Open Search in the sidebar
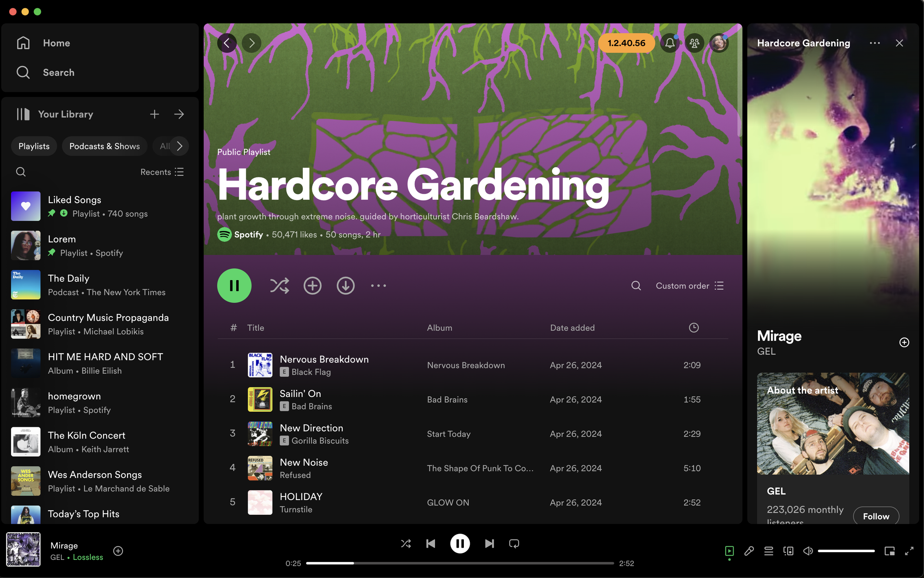The image size is (924, 578). (45, 72)
